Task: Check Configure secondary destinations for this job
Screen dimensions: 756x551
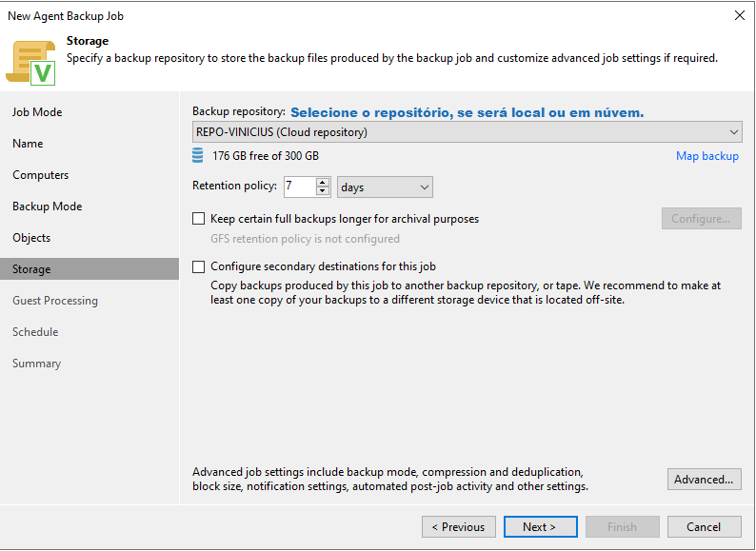Action: [198, 266]
